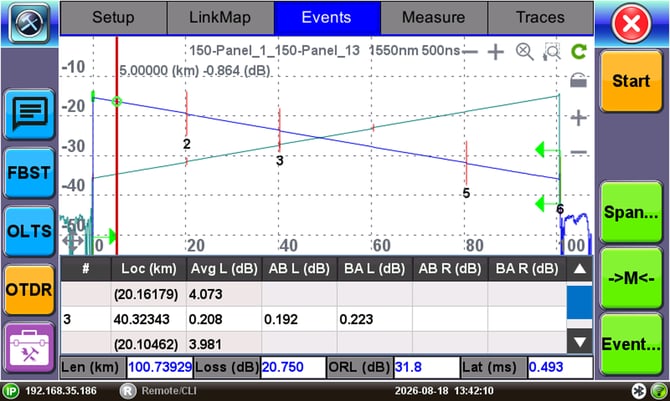
Task: Open the Traces tab
Action: click(x=540, y=18)
